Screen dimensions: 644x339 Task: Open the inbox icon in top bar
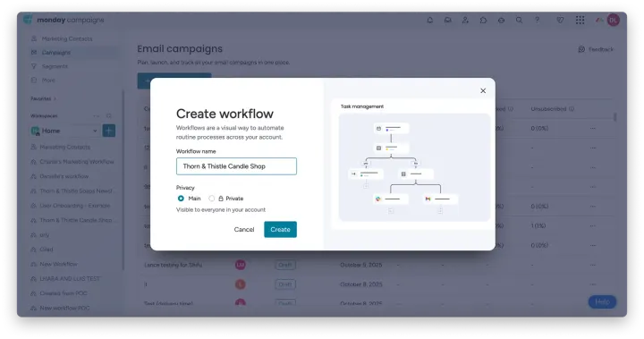tap(448, 20)
